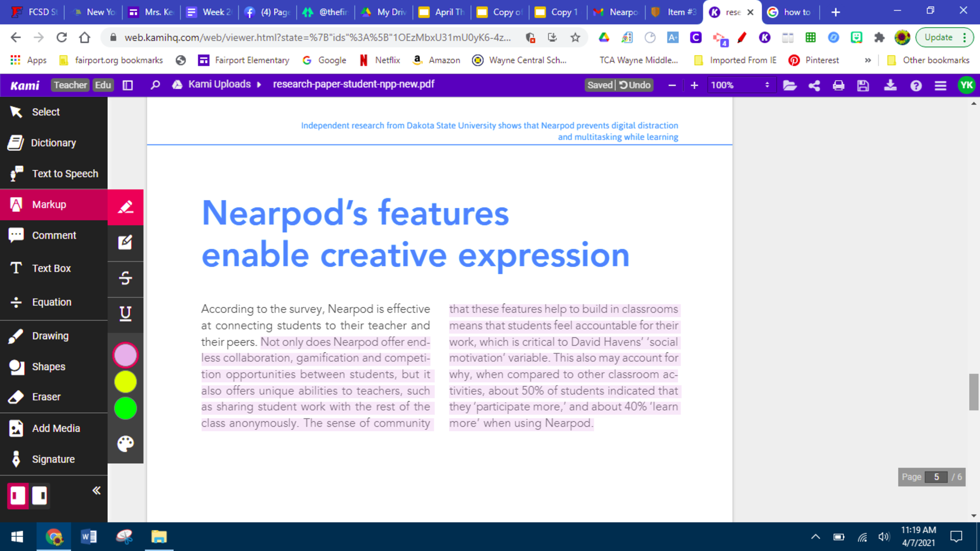Expand the Kami Uploads breadcrumb arrow
Image resolution: width=980 pixels, height=551 pixels.
click(259, 85)
